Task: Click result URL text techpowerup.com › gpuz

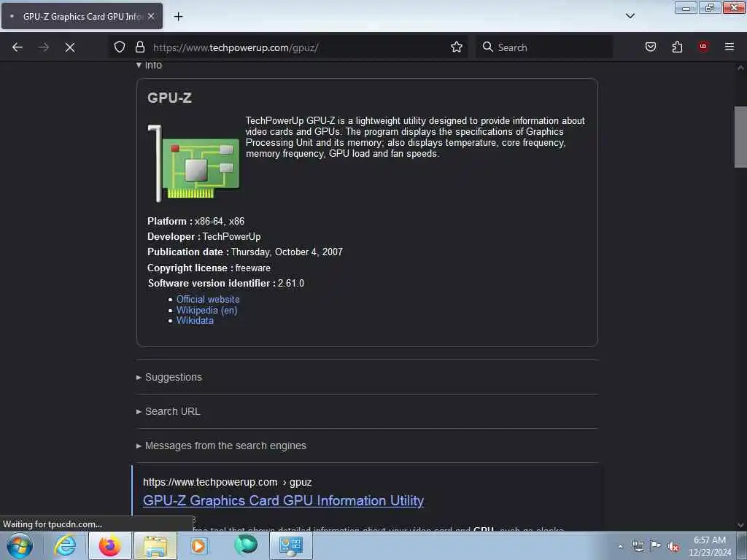Action: [228, 482]
